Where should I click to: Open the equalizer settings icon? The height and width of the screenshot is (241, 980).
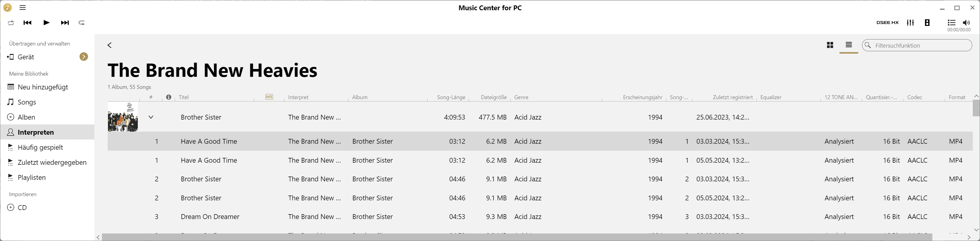coord(910,23)
